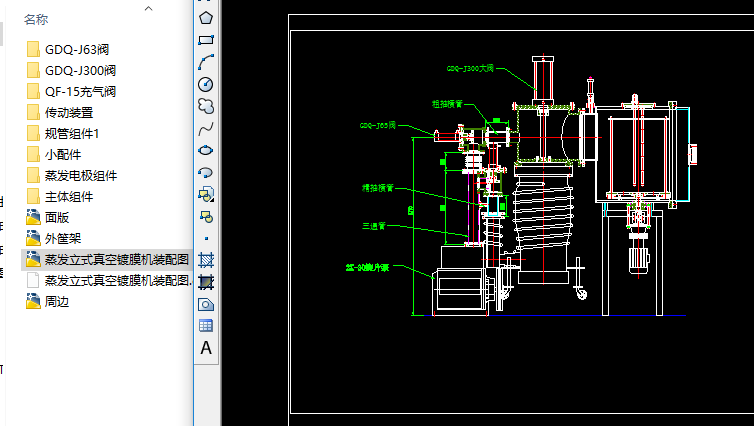Select the 周边 drawing file

(57, 301)
